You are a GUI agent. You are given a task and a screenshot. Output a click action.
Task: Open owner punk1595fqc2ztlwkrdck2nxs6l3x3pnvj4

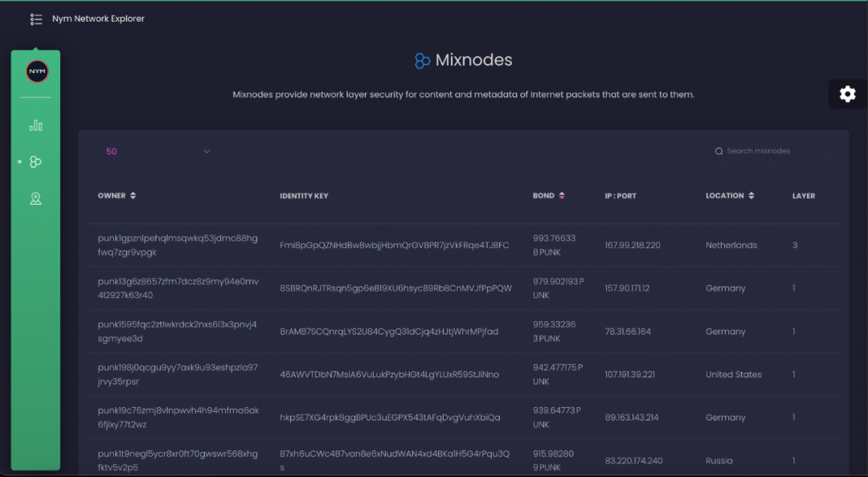point(177,332)
